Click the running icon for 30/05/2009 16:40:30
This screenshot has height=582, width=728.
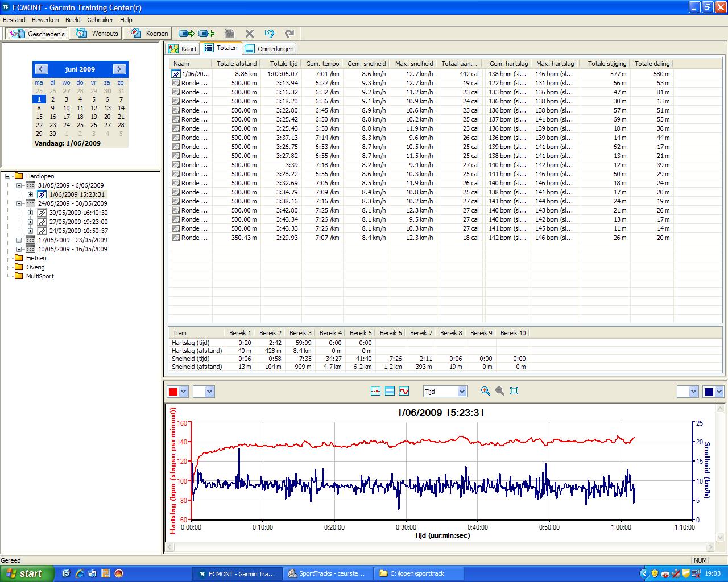point(42,213)
